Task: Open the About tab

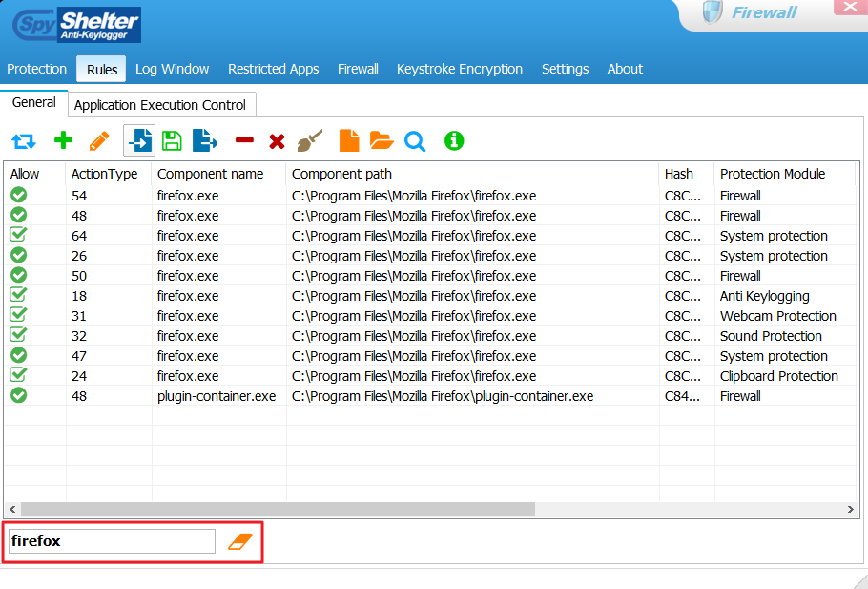Action: 625,69
